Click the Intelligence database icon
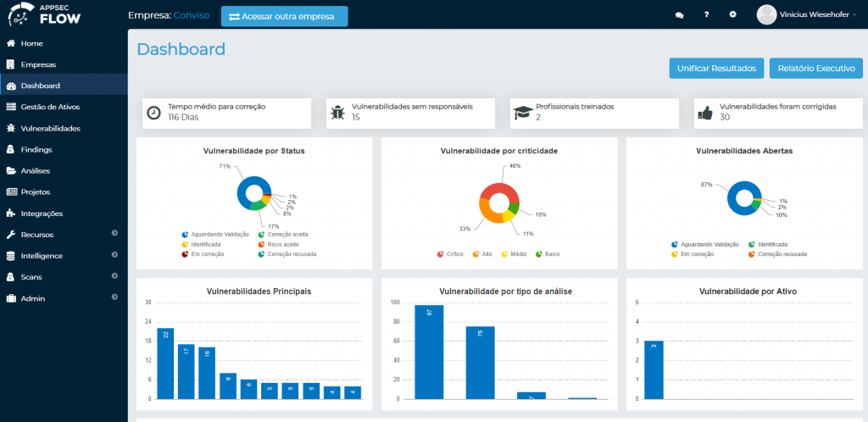Screen dimensions: 868x422 click(10, 256)
